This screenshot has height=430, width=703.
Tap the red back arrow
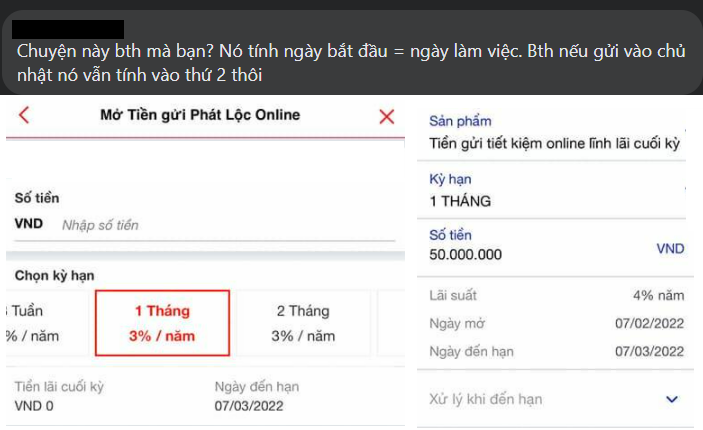pyautogui.click(x=24, y=115)
